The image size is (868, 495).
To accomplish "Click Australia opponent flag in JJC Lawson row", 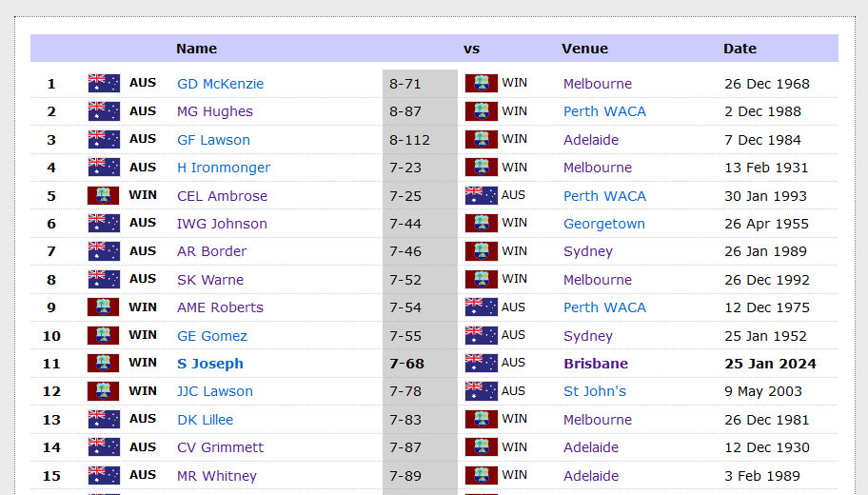I will (x=481, y=391).
